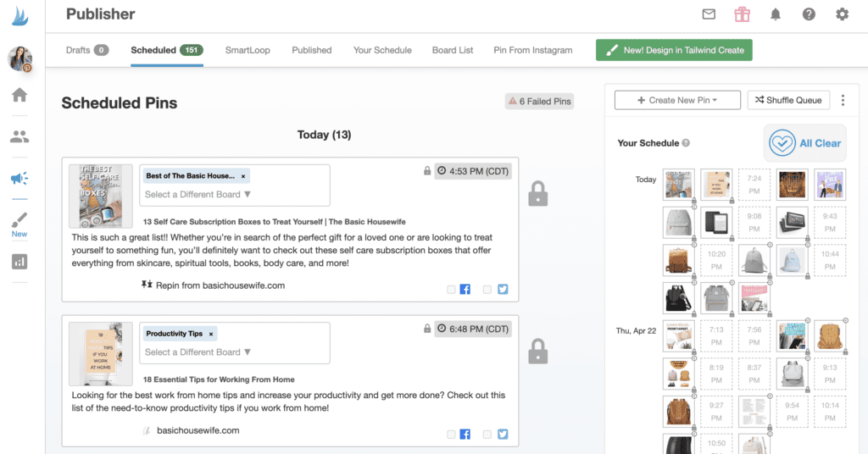This screenshot has width=868, height=454.
Task: Enable Twitter checkbox on Working From Home pin
Action: coord(487,434)
